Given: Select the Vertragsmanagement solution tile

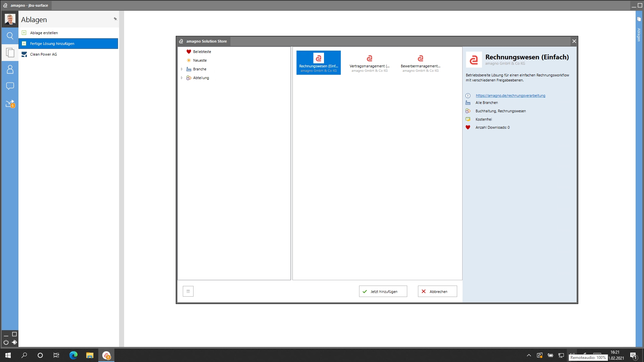Looking at the screenshot, I should point(369,63).
